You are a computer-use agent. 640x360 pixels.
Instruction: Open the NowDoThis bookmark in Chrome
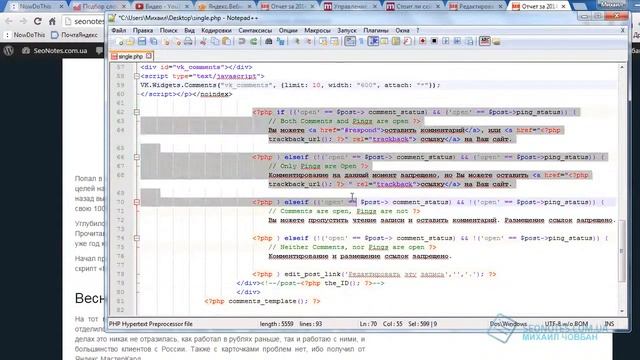(25, 35)
